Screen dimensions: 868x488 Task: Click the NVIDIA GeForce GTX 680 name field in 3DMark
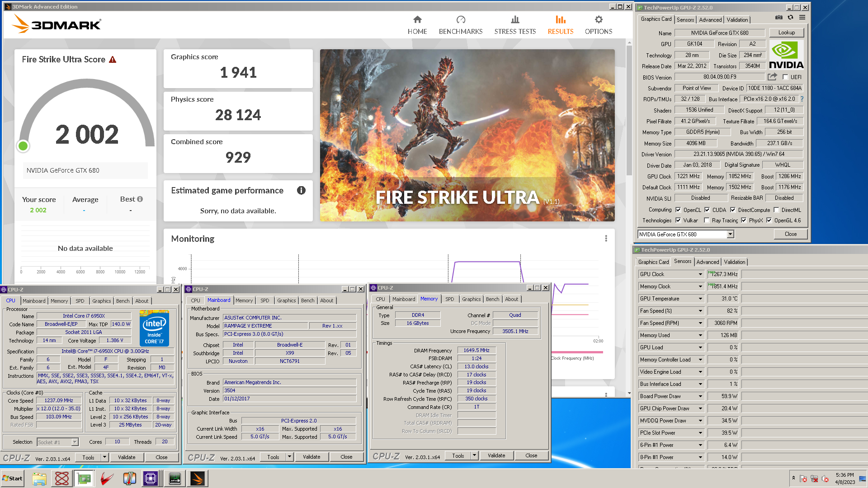coord(85,170)
